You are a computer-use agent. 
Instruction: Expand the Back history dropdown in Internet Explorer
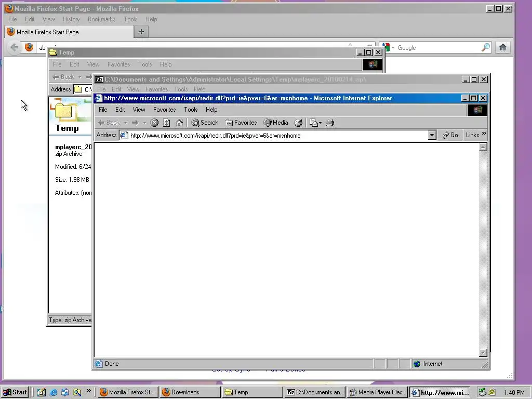pyautogui.click(x=125, y=123)
